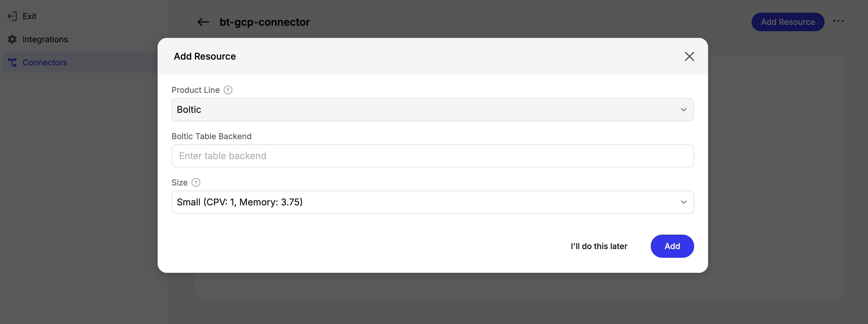Choose "I'll do this later"
The image size is (868, 324).
[x=599, y=246]
